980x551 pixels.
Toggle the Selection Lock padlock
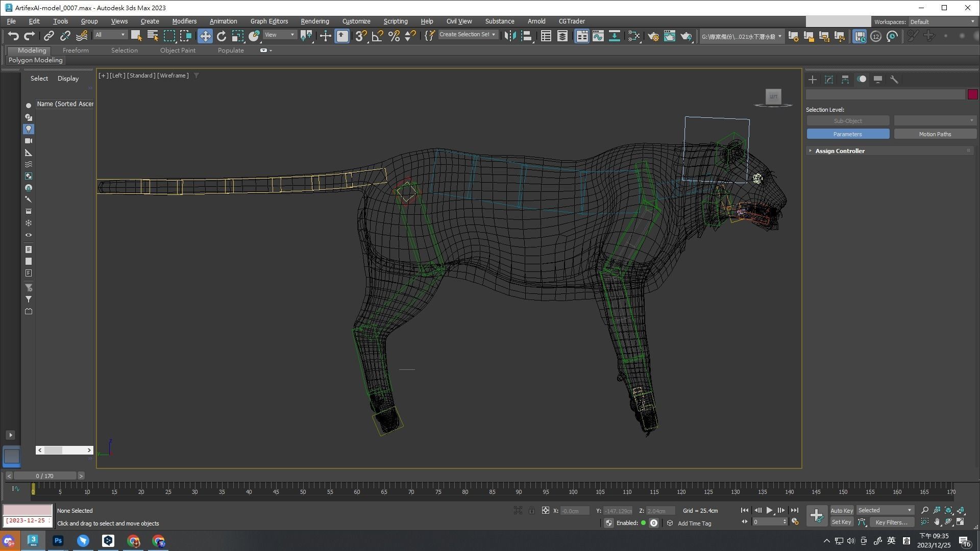tap(532, 511)
